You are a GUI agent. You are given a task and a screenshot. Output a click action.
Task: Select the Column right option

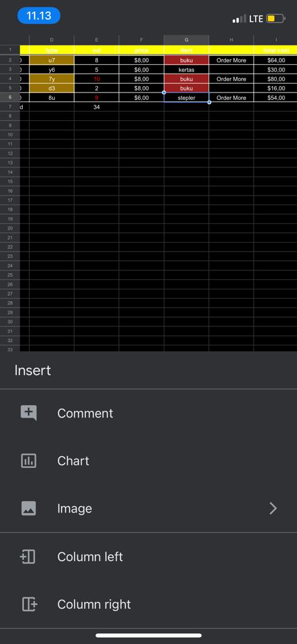click(148, 604)
